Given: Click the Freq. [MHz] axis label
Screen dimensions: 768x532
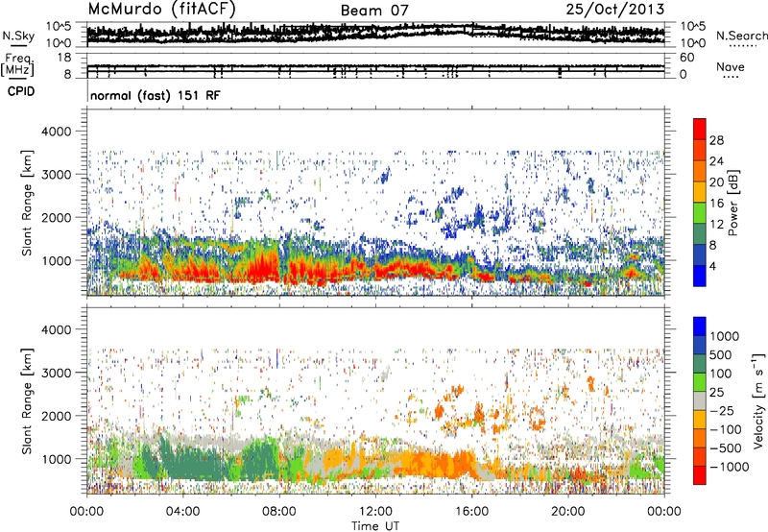Looking at the screenshot, I should tap(17, 64).
